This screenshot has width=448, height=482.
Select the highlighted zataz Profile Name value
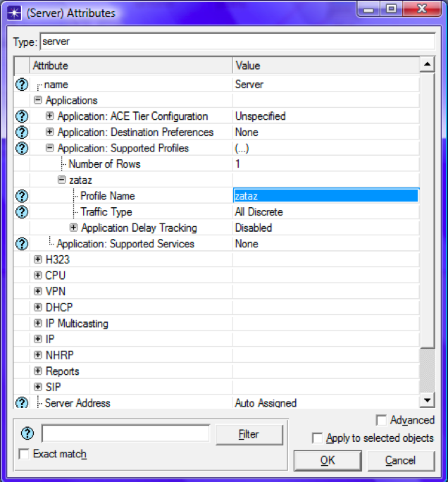326,196
